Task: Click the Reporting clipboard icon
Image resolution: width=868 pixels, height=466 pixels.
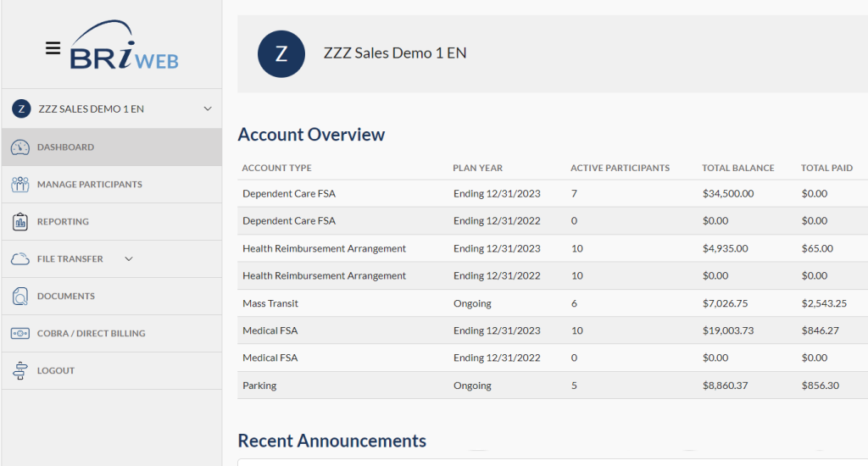Action: (20, 222)
